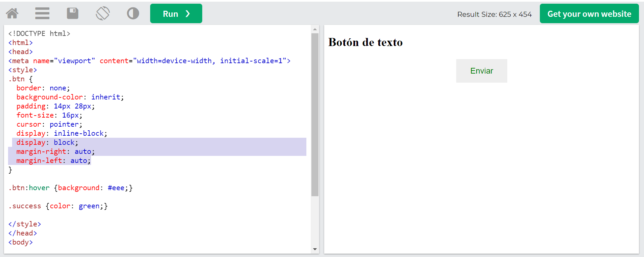This screenshot has width=644, height=257.
Task: Click the home icon
Action: pyautogui.click(x=12, y=13)
